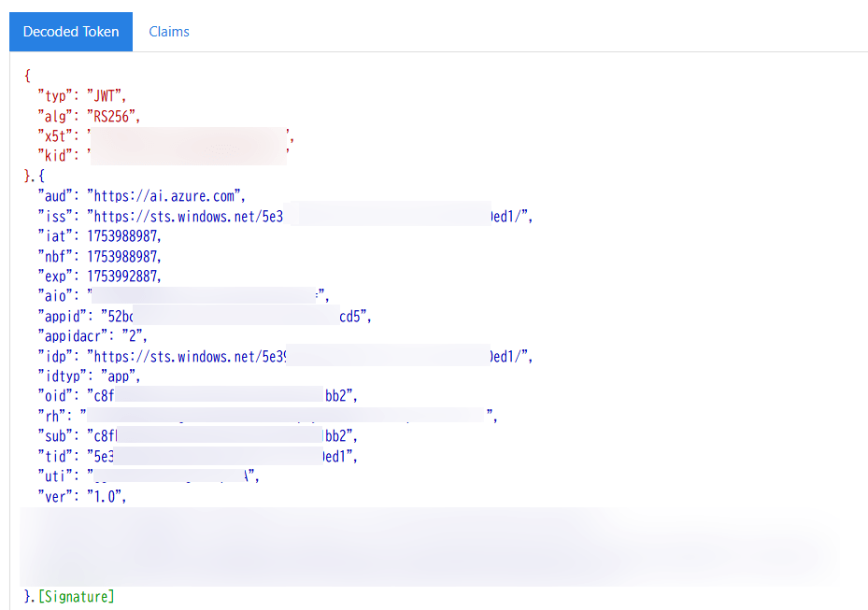Select the Decoded Token tab
Screen dimensions: 868x610
71,32
